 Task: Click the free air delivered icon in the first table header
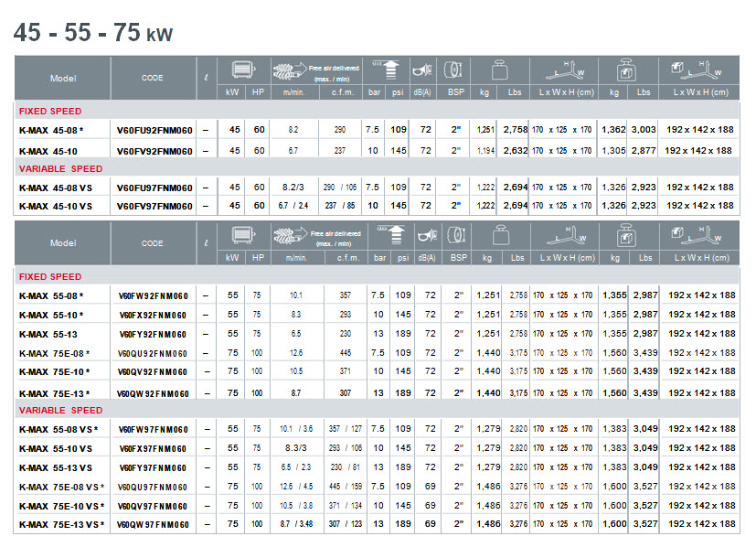point(290,71)
